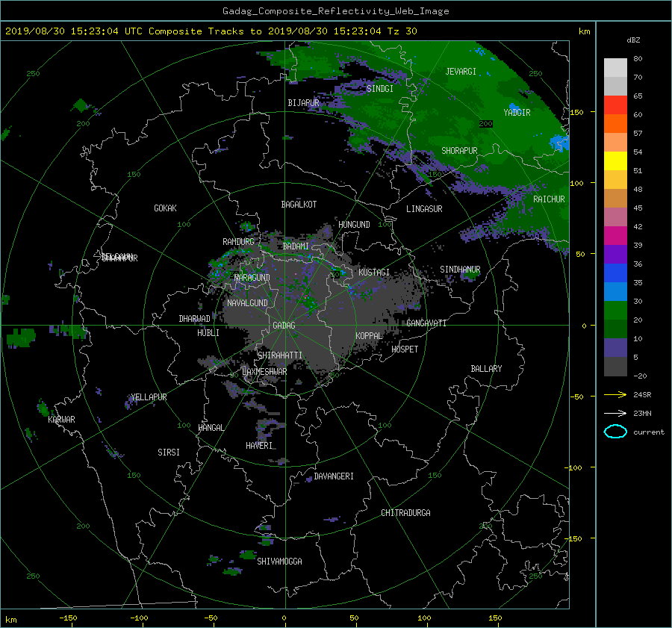Viewport: 672px width, 628px height.
Task: Select the dark grey swatch above -20 dBZ
Action: [615, 366]
